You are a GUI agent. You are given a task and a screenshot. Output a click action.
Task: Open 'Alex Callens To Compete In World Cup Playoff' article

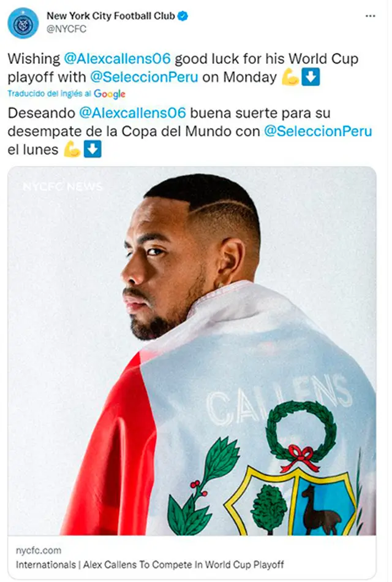184,565
